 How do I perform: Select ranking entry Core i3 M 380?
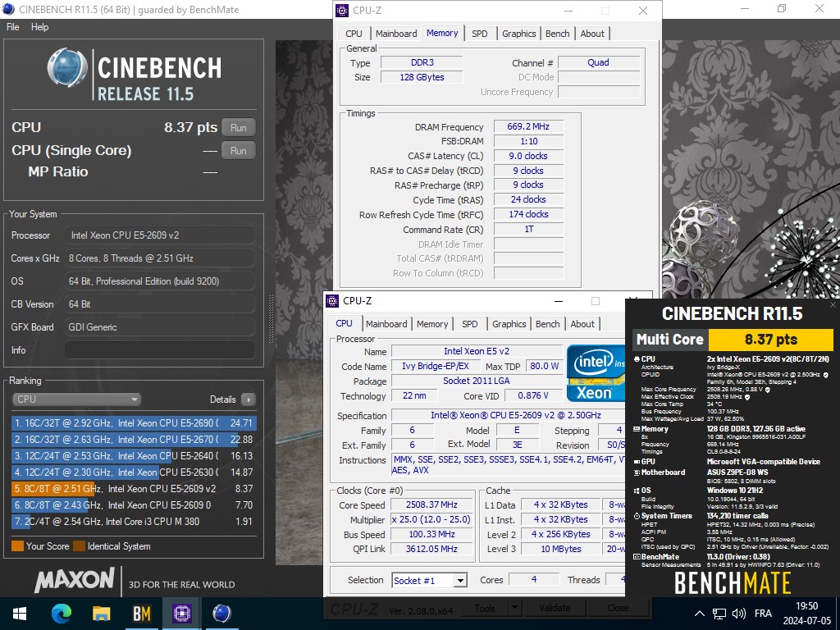click(x=134, y=521)
